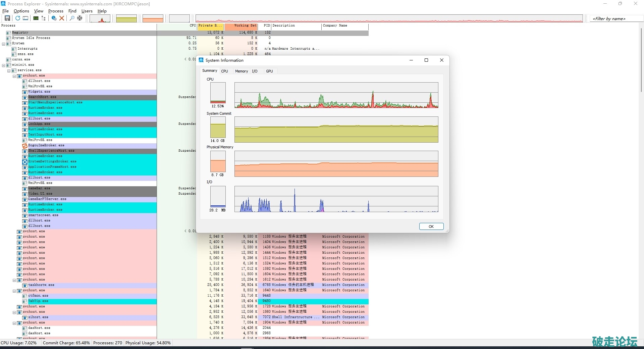Click the SogouImeBroker.exe process icon

tap(24, 146)
